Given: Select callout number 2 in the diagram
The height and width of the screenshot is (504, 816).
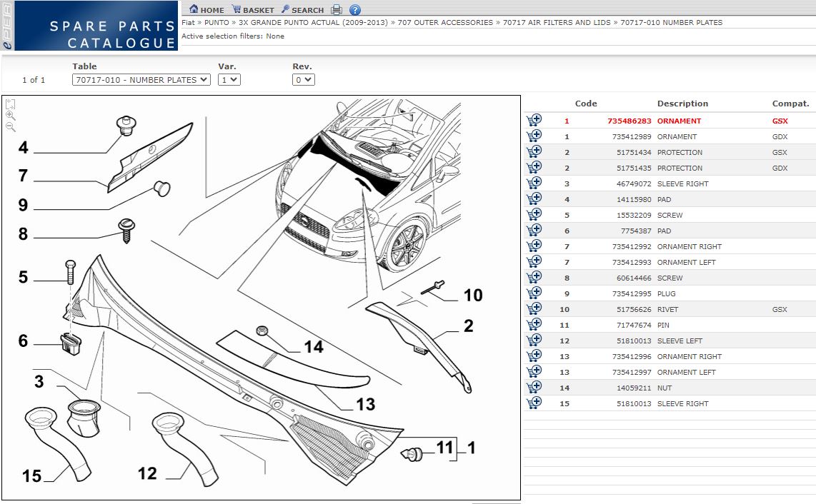Looking at the screenshot, I should (x=468, y=326).
